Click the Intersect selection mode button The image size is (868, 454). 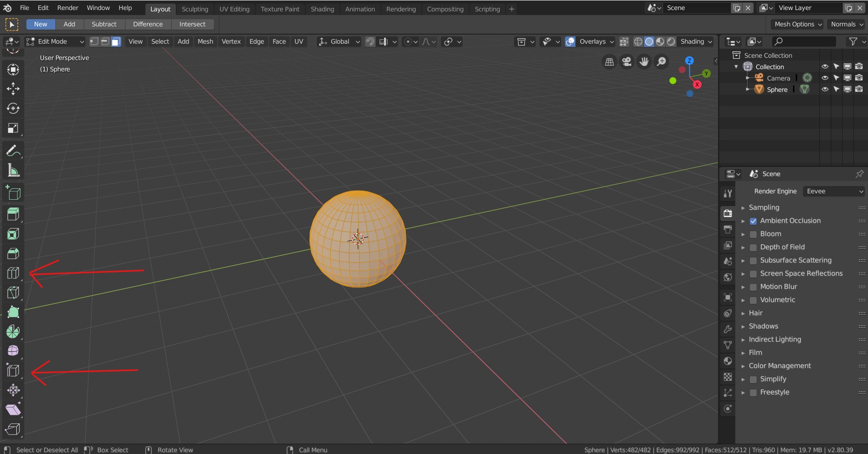pos(192,24)
